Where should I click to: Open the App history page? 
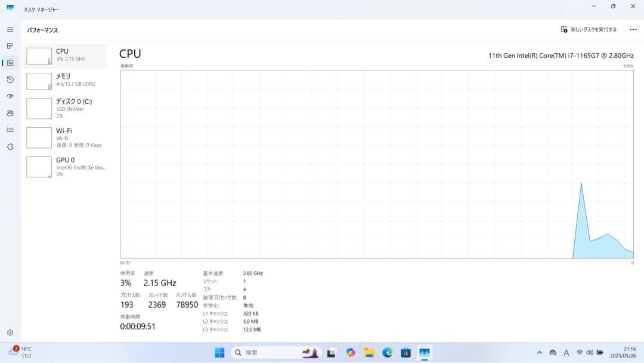pyautogui.click(x=10, y=79)
